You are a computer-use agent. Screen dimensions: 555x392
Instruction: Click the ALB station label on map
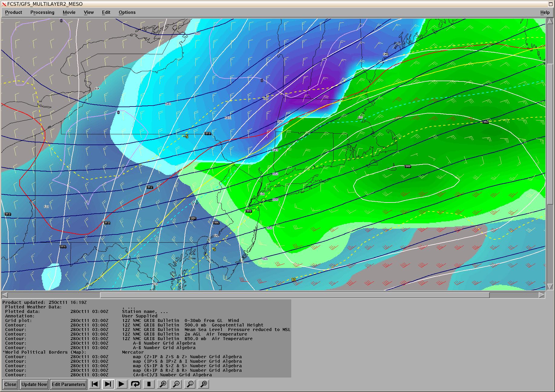266,99
